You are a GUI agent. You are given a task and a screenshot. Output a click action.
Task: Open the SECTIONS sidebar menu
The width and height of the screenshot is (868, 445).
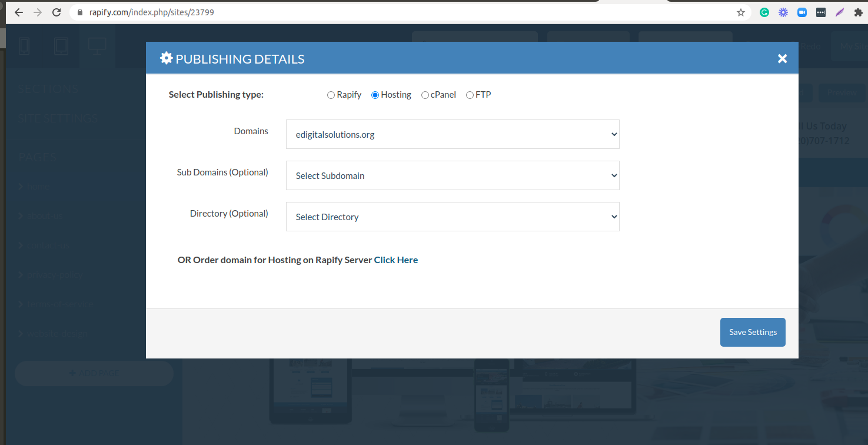pos(48,89)
